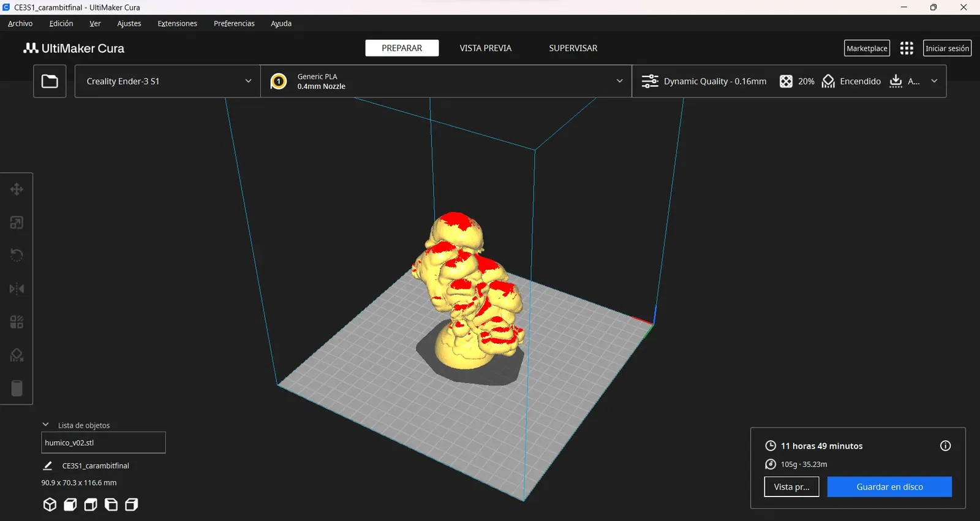Click the CE3S1_carambitfinal job name
Viewport: 980px width, 521px height.
click(96, 466)
